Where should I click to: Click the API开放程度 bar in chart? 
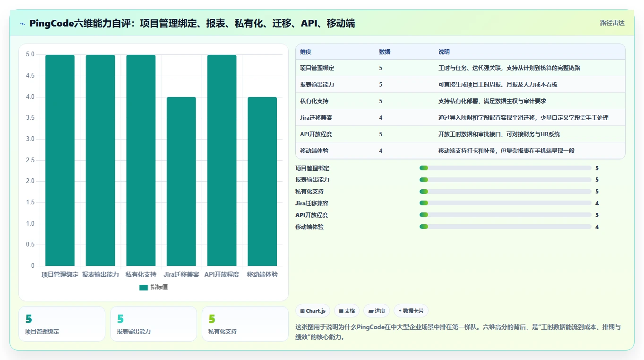222,160
